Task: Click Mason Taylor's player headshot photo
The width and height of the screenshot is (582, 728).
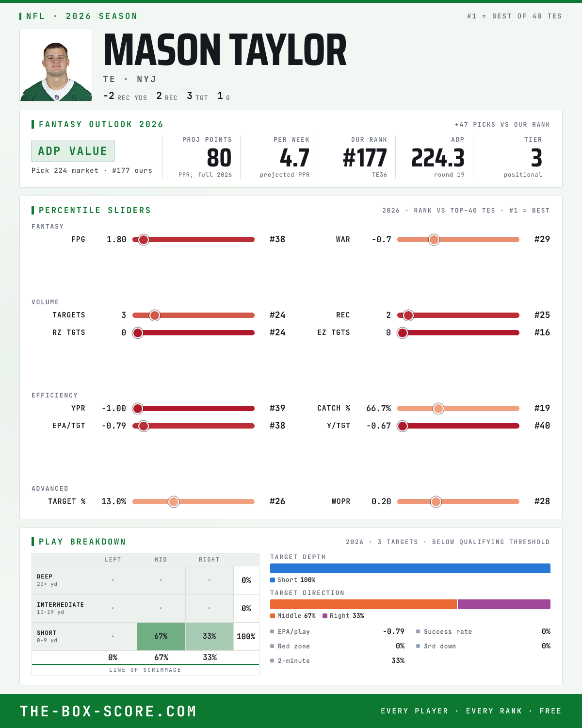Action: pos(56,65)
